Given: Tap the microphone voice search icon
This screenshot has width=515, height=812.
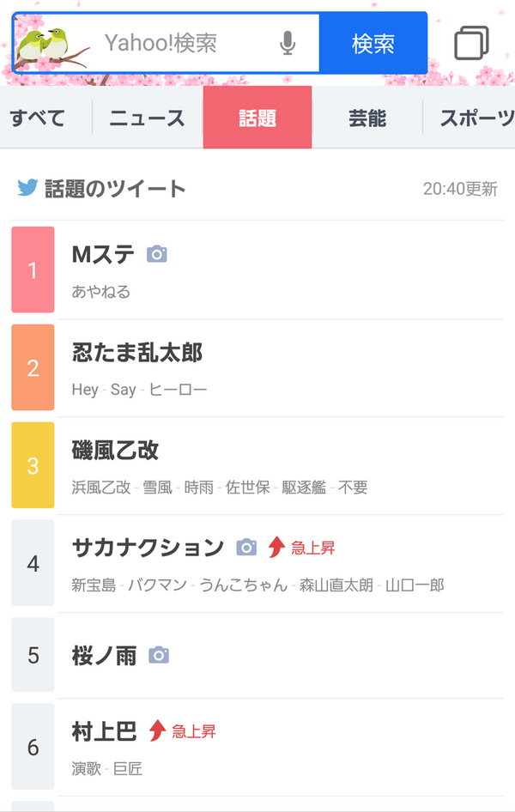Looking at the screenshot, I should pos(288,43).
